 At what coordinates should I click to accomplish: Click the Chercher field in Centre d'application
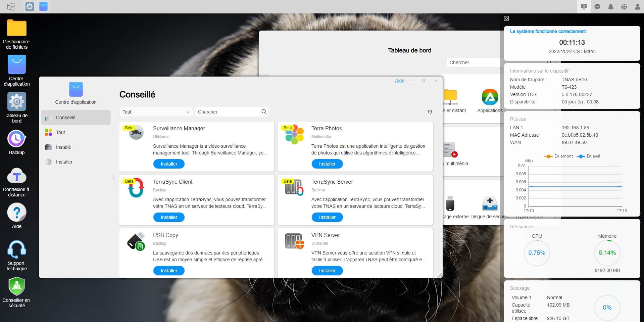232,112
